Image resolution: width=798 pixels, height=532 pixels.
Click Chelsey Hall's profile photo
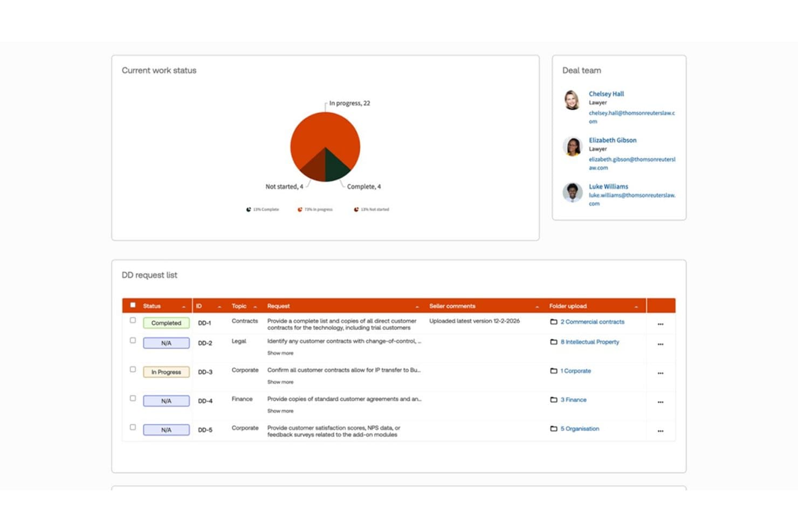point(572,100)
